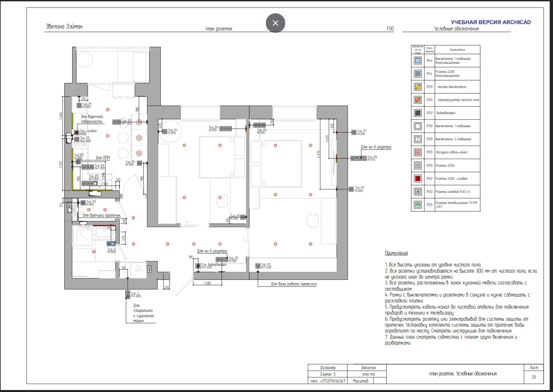Click the red power socket on the kitchen plan
Image resolution: width=553 pixels, height=392 pixels.
tap(77, 132)
